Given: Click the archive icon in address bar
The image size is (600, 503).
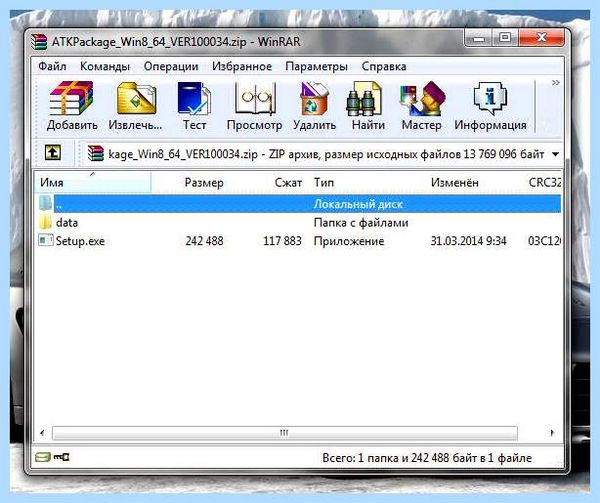Looking at the screenshot, I should 96,153.
